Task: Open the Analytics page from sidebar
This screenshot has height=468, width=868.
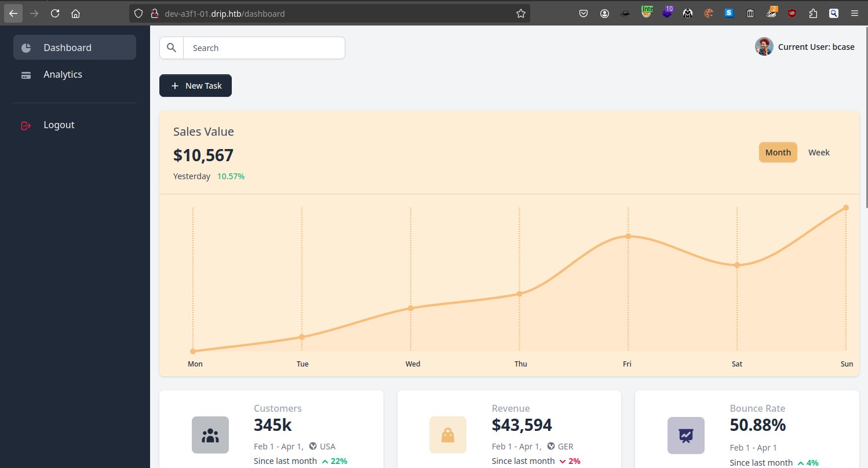Action: 63,75
